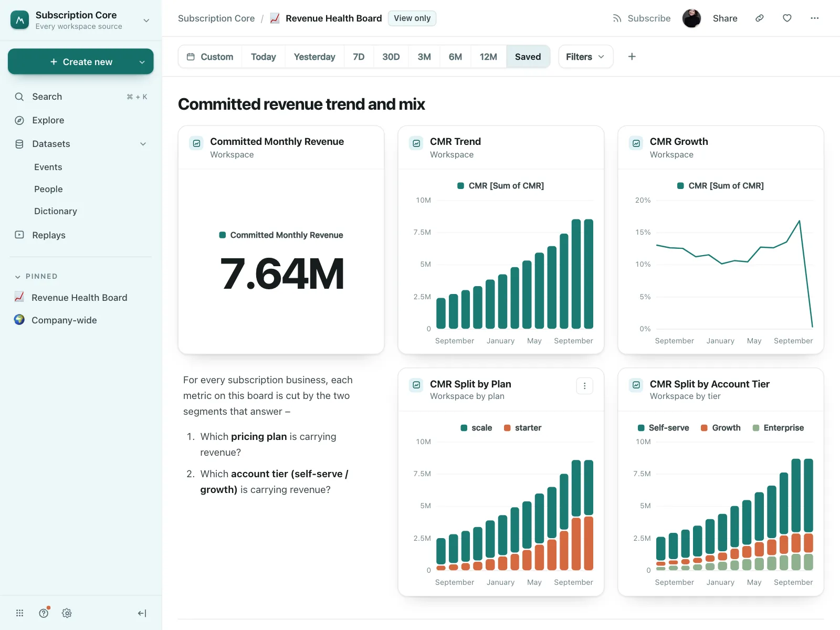840x630 pixels.
Task: Add a new filter with plus icon
Action: (632, 57)
